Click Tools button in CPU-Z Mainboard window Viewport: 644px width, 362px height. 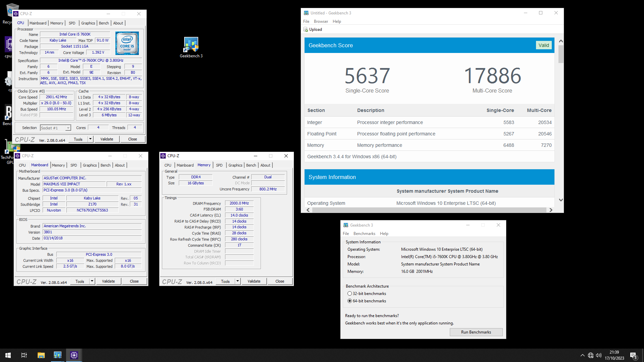(x=80, y=281)
